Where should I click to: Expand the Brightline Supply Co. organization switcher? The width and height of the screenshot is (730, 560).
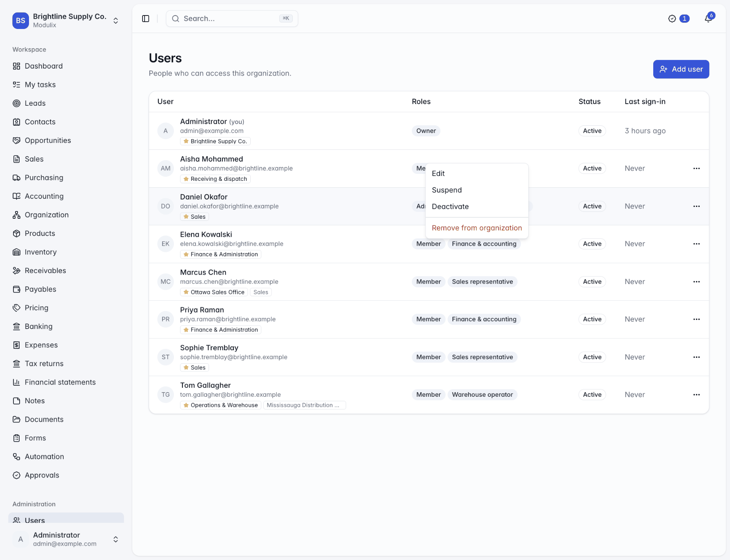(x=66, y=20)
